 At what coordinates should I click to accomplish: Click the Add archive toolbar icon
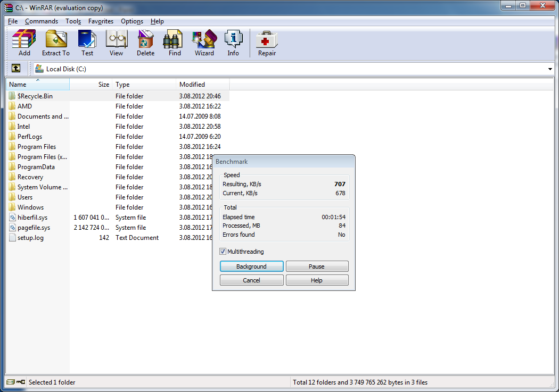click(24, 39)
